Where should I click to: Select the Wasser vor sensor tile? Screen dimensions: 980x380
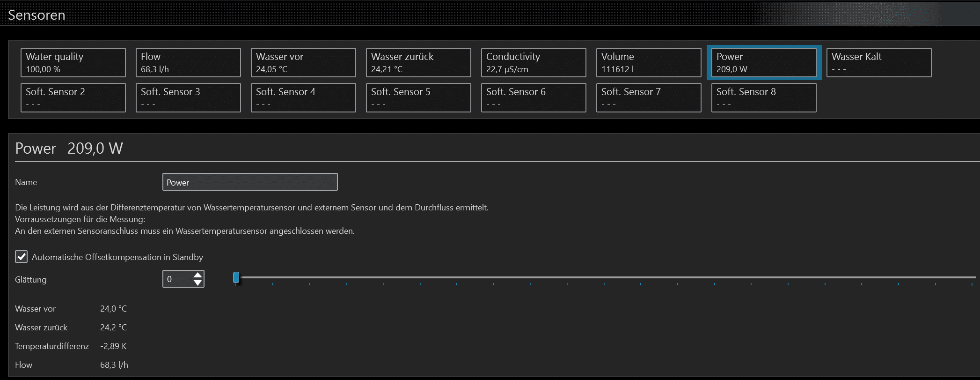click(303, 62)
